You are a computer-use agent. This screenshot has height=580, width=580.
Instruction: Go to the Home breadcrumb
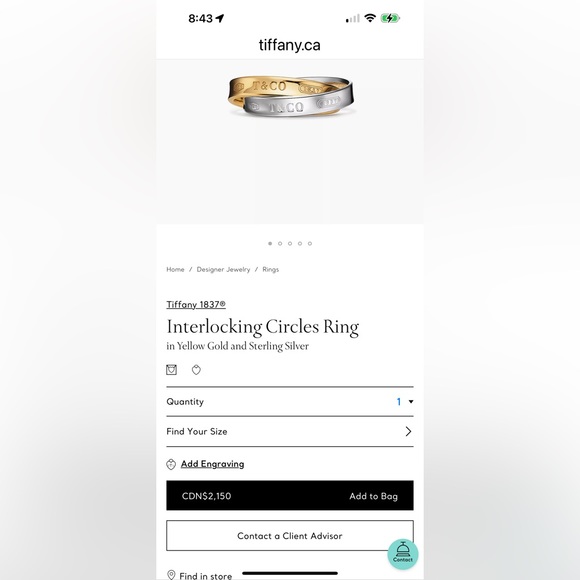point(175,269)
